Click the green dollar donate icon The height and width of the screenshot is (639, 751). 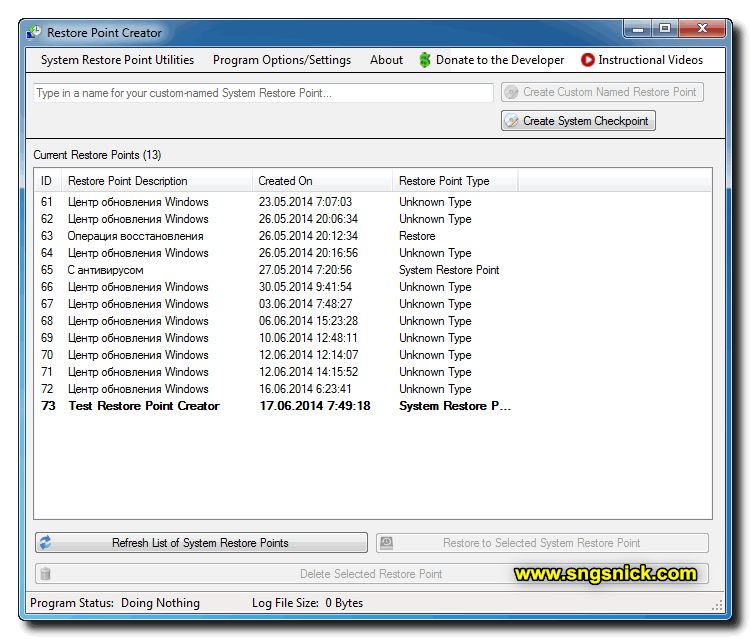click(424, 60)
